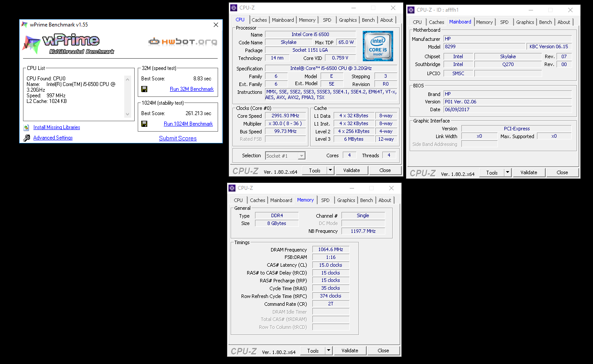This screenshot has width=593, height=364.
Task: Click the DRAM Frequency value 1064.6 MHz
Action: [x=331, y=249]
